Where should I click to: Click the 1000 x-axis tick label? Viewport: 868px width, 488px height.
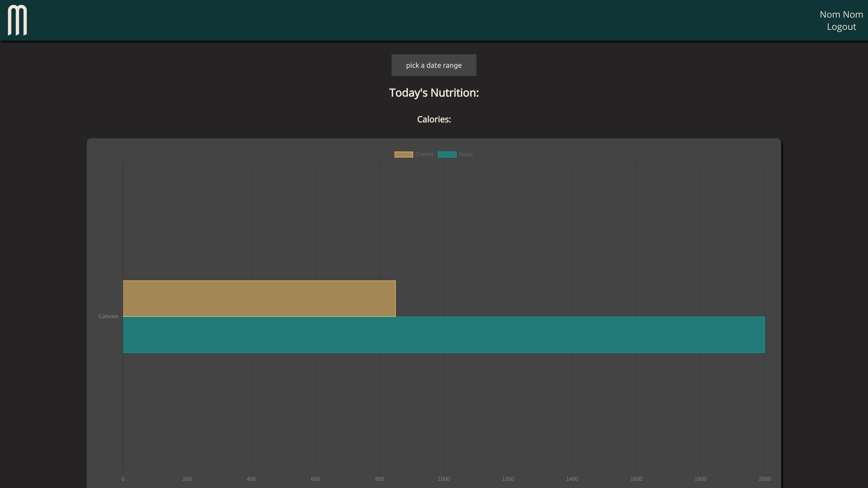pyautogui.click(x=443, y=479)
